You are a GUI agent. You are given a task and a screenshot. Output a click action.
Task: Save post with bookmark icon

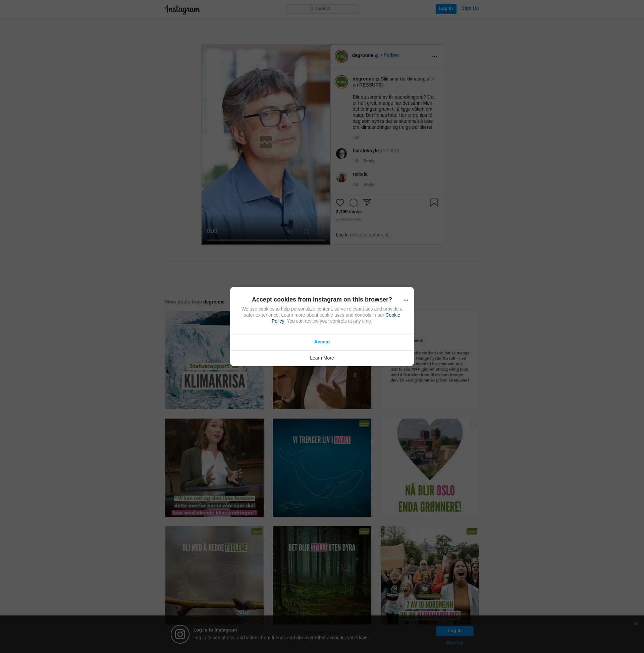coord(434,203)
